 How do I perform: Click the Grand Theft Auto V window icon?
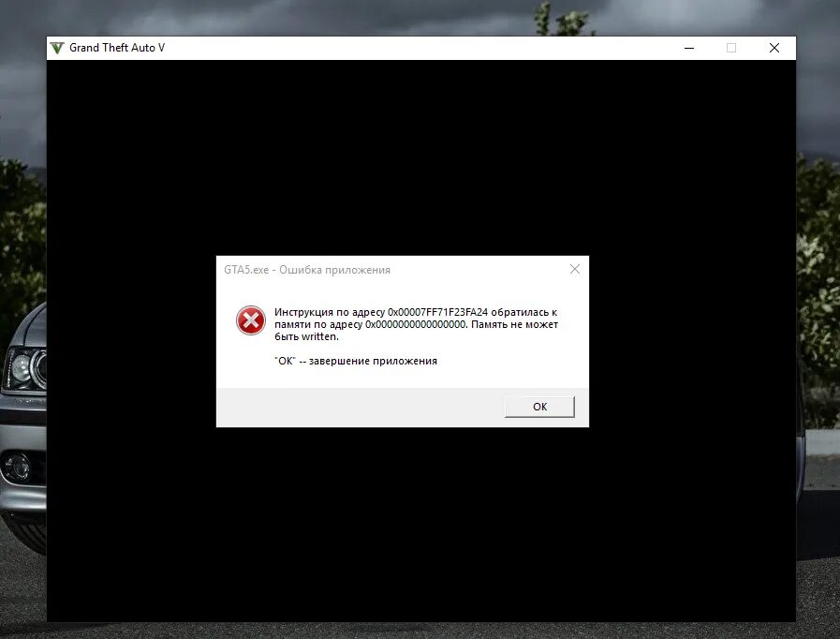point(57,48)
